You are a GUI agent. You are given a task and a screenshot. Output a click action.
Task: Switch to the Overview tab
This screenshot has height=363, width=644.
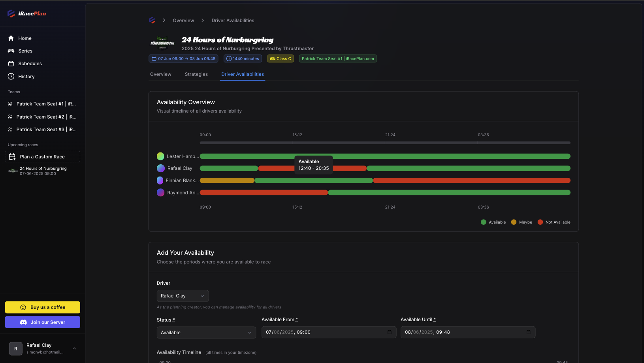click(160, 74)
